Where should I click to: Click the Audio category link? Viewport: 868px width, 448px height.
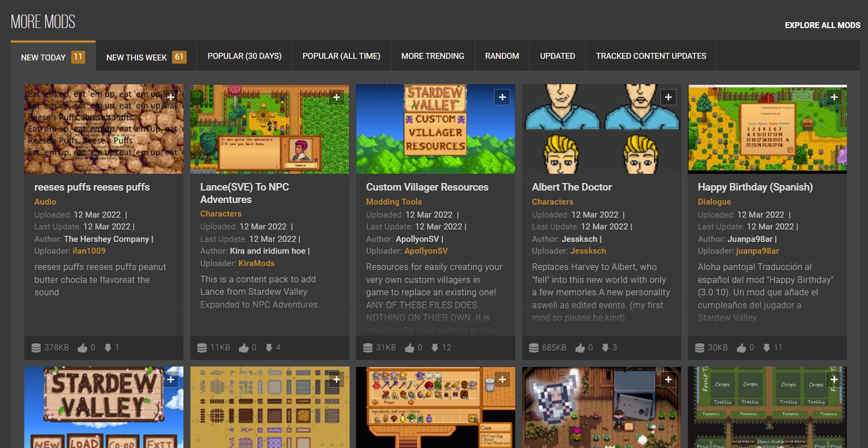click(45, 202)
